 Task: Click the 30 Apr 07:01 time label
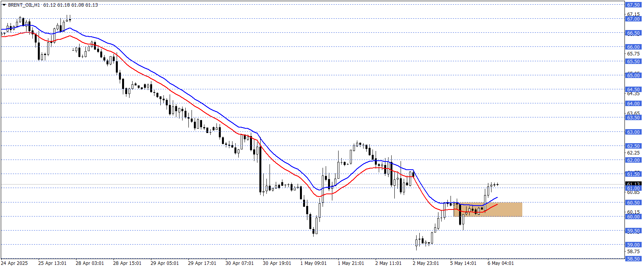tap(240, 263)
